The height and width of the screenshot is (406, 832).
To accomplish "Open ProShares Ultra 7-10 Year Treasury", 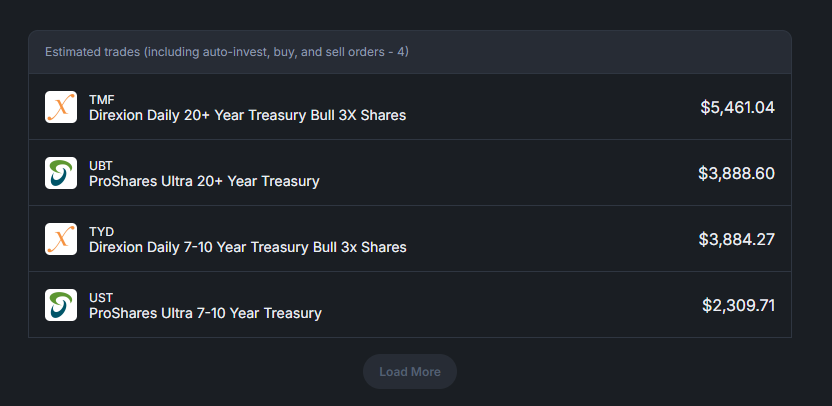I will click(x=205, y=313).
